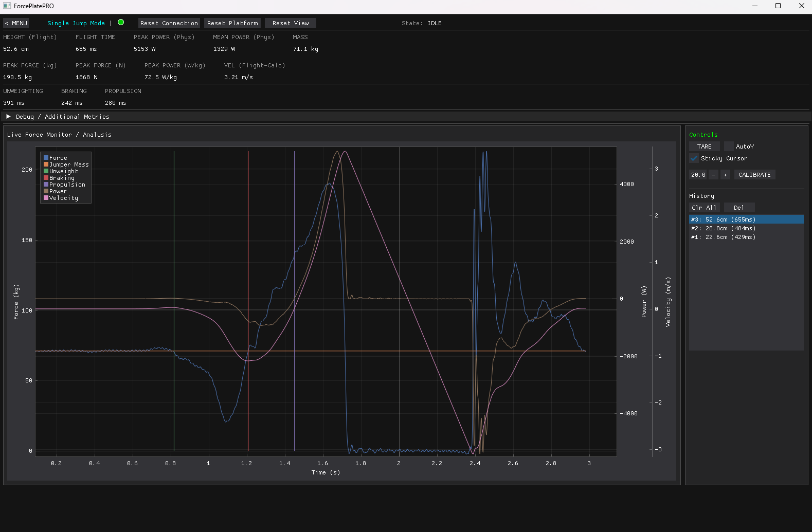Click the Power legend entry in the plot
This screenshot has width=812, height=532.
[58, 191]
